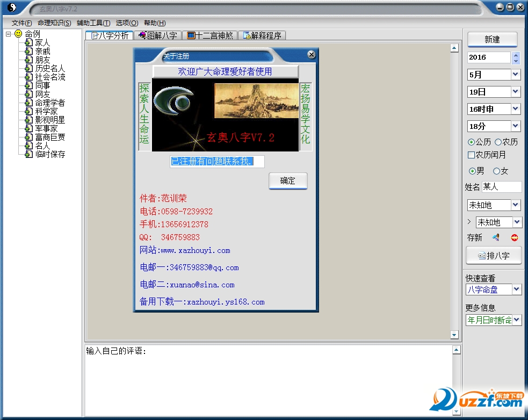The image size is (528, 420).
Task: Click the red round icon beside 存新
Action: (514, 237)
